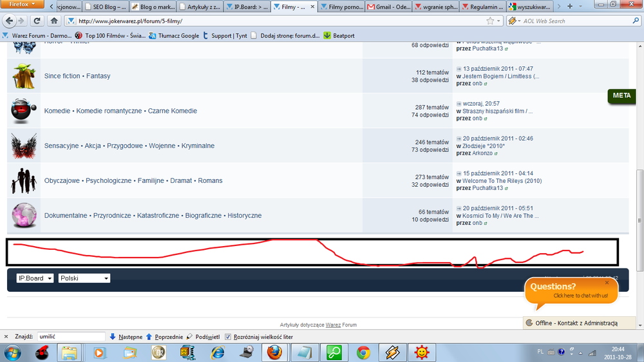Switch to the Gmail tab
Image resolution: width=644 pixels, height=362 pixels.
coord(389,7)
